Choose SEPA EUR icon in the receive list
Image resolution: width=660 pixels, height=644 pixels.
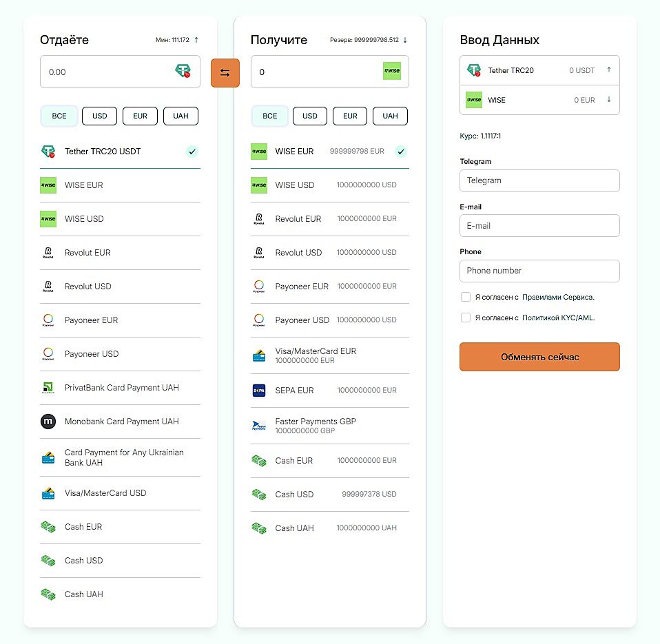click(x=259, y=391)
